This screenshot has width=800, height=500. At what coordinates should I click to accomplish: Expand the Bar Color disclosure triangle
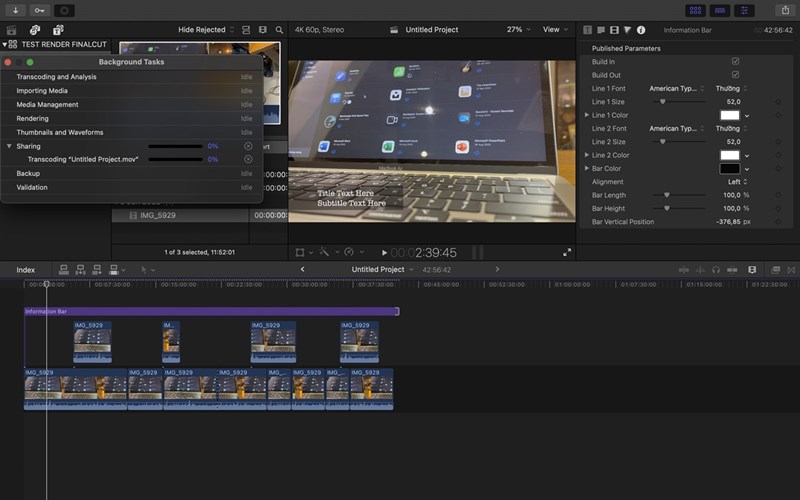tap(587, 168)
